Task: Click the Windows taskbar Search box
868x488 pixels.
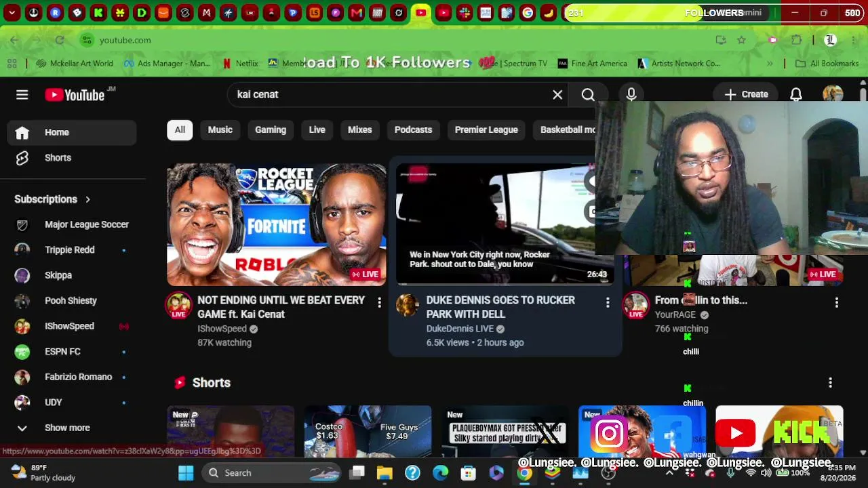Action: [273, 473]
